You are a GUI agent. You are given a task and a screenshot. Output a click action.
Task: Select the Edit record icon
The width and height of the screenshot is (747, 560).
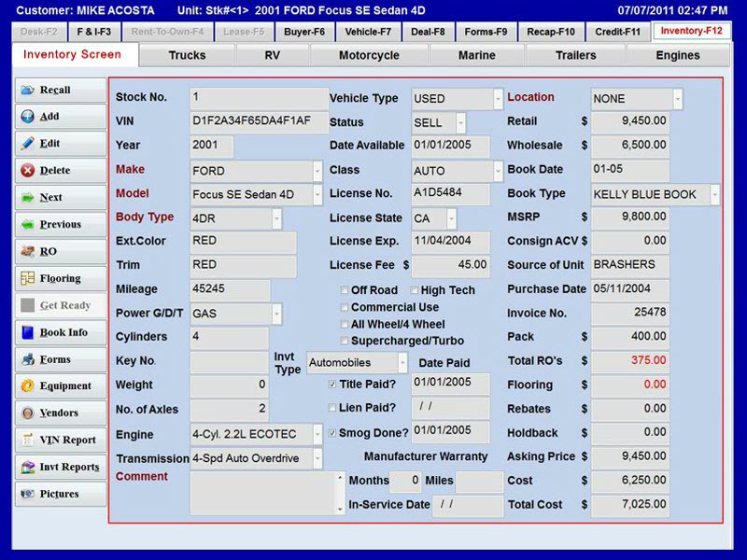58,143
